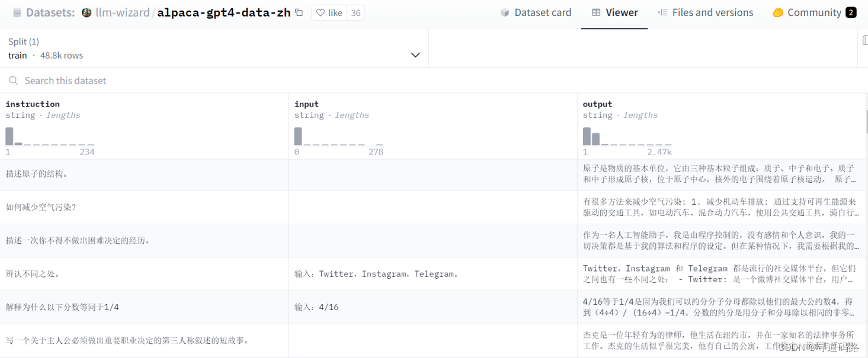Select the instruction lengths histogram bar
This screenshot has width=868, height=358.
[9, 137]
